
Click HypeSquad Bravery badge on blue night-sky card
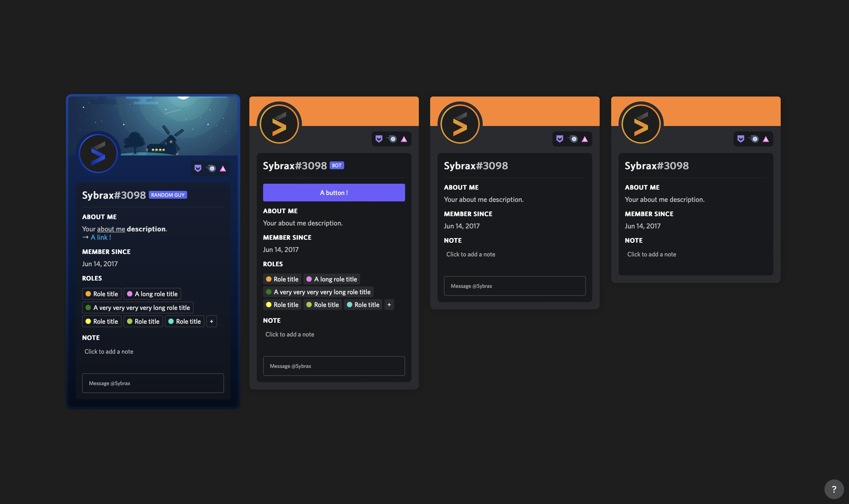tap(198, 168)
